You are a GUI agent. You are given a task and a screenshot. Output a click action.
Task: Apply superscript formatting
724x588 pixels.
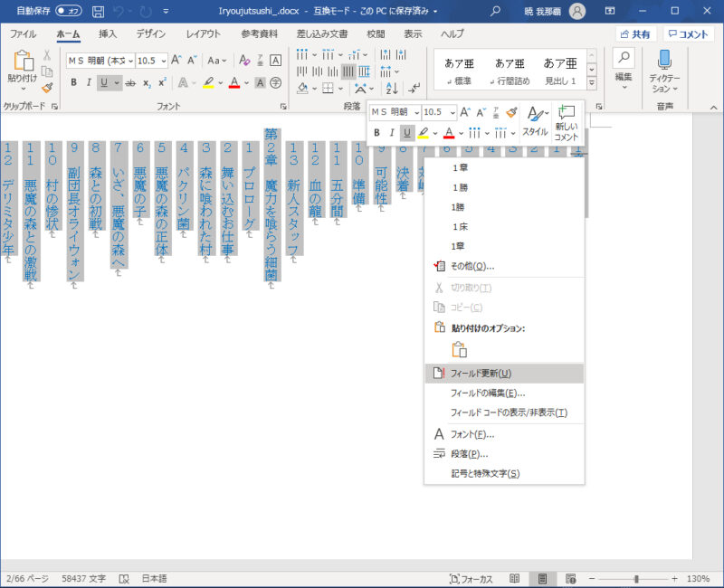click(x=162, y=83)
